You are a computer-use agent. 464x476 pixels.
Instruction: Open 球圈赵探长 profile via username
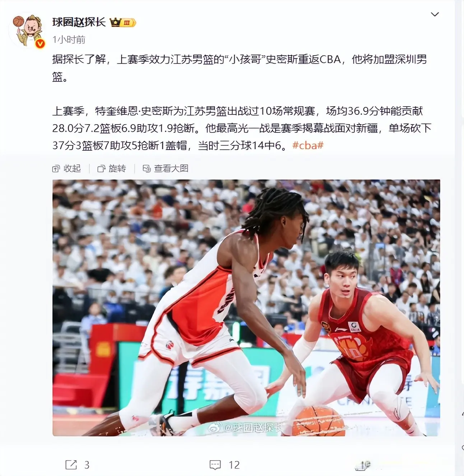click(x=79, y=22)
